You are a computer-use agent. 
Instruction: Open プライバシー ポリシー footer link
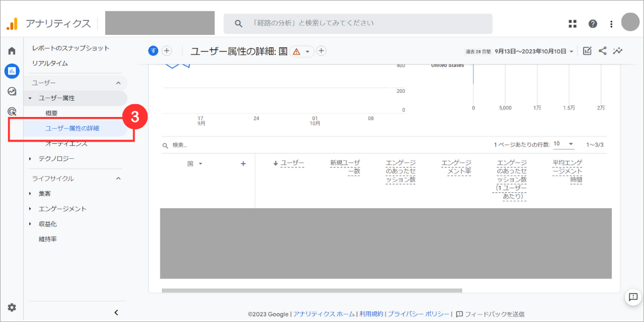(x=418, y=314)
